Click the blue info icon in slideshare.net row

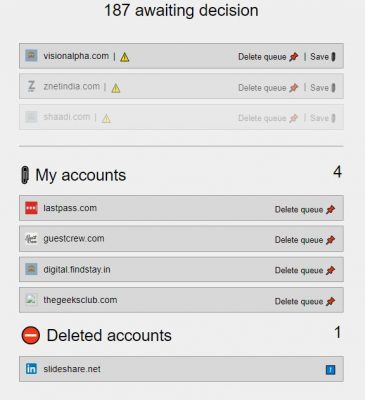(x=330, y=369)
